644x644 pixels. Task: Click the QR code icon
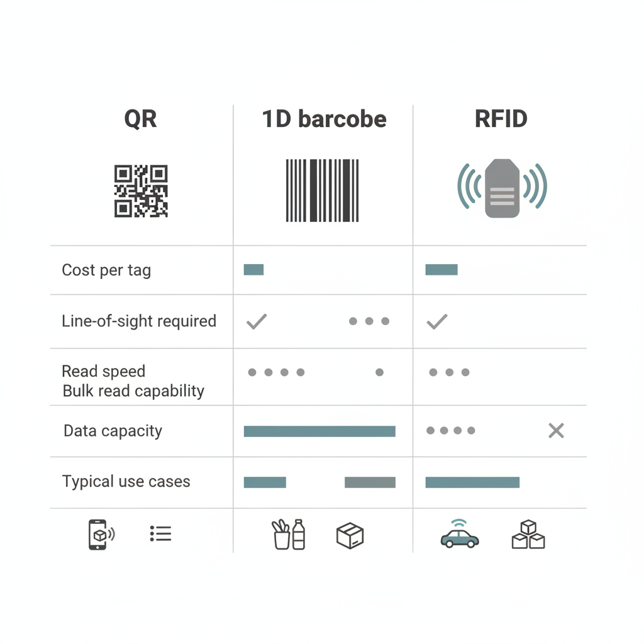tap(141, 191)
